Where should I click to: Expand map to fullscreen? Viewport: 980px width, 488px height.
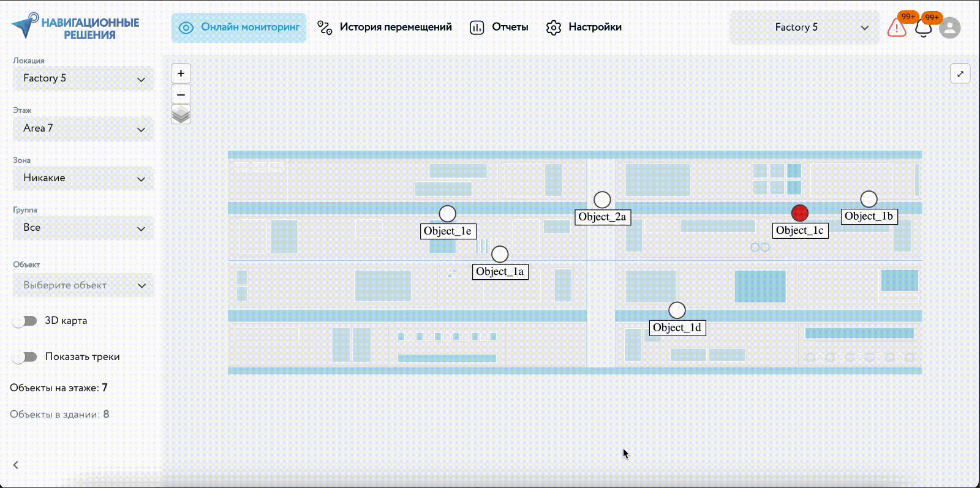960,74
